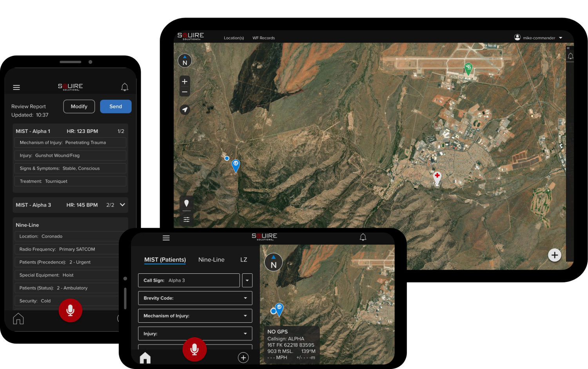This screenshot has width=588, height=369.
Task: Open WF Records in the tablet top bar
Action: (263, 38)
